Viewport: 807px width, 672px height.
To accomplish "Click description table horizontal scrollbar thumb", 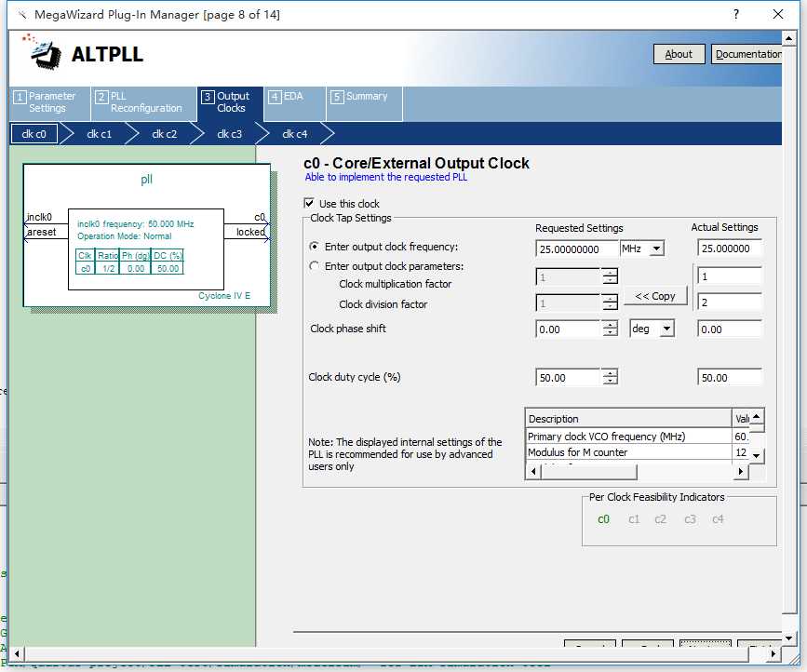I will (x=589, y=471).
